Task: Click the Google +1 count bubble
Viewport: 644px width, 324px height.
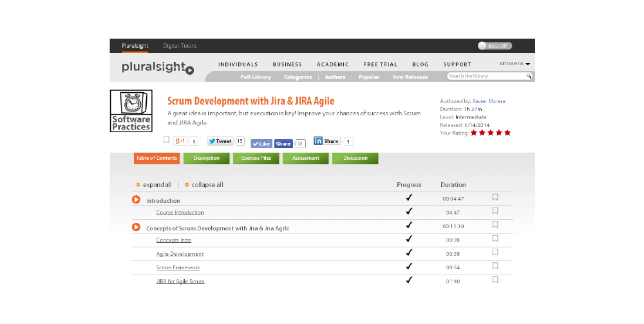Action: [194, 141]
